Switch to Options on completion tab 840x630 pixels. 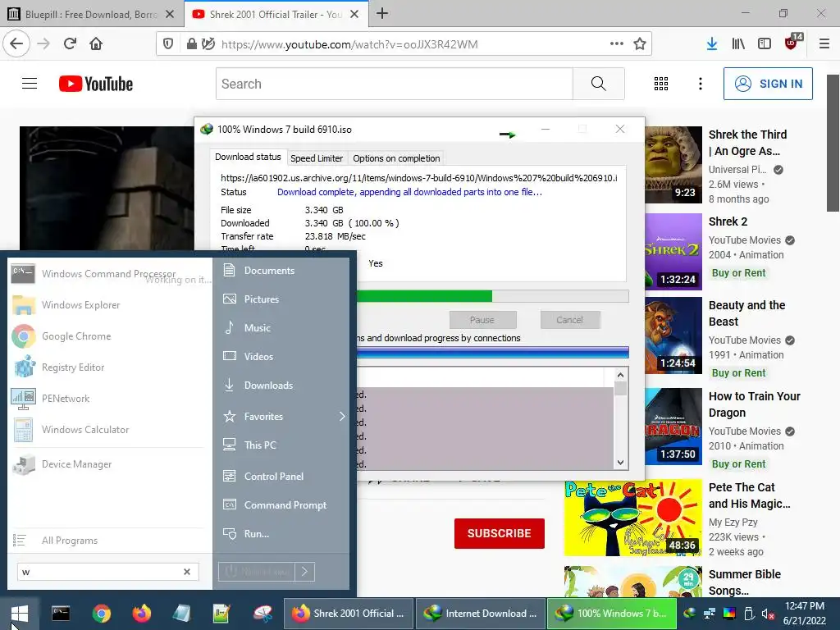[396, 158]
